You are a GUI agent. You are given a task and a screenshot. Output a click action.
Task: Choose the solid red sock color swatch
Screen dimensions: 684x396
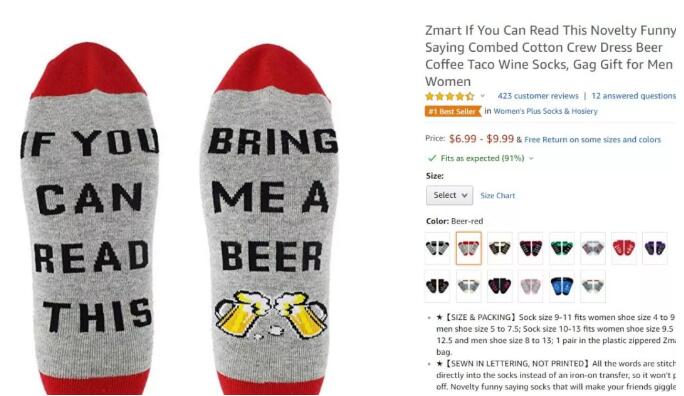pyautogui.click(x=624, y=248)
